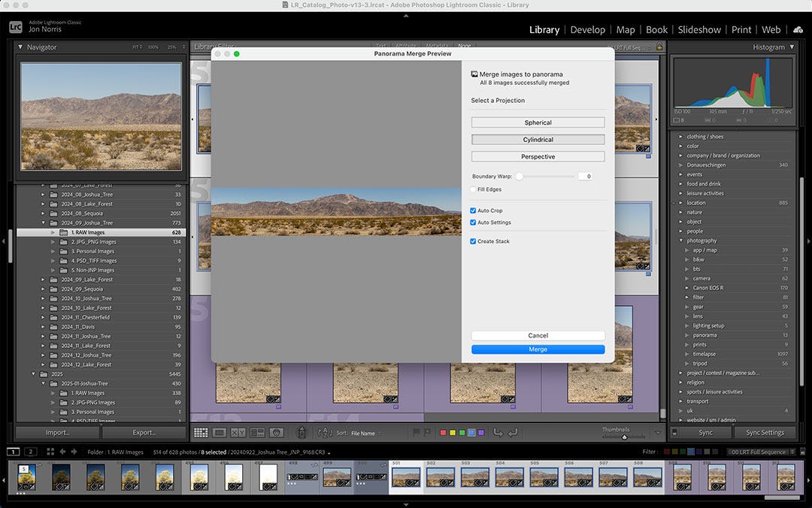Choose the Spherical projection
Image resolution: width=812 pixels, height=508 pixels.
tap(538, 122)
